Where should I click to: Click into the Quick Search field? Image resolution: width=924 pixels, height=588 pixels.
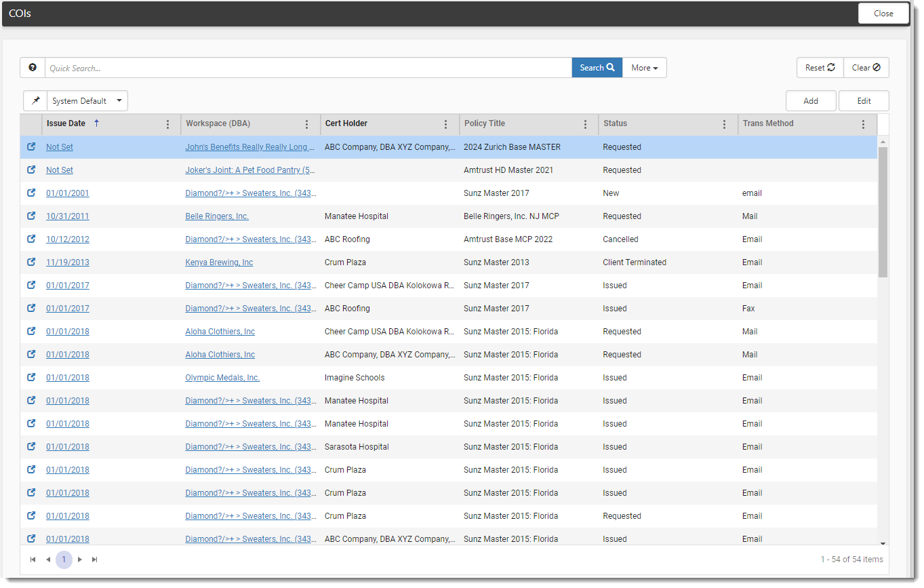[308, 68]
